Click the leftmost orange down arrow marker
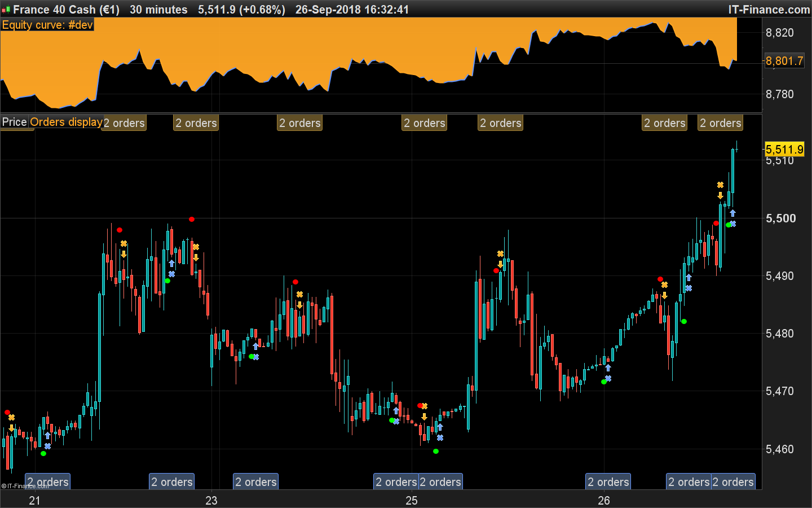812x508 pixels. [x=11, y=428]
